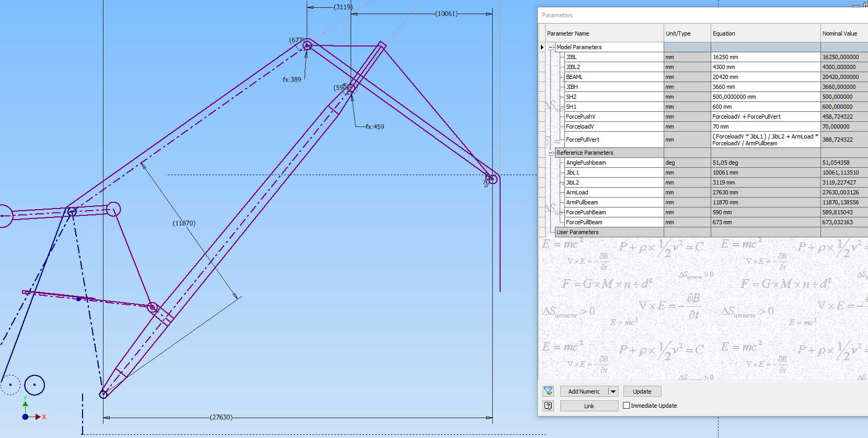Select the (3119) dimension in the sketch
The height and width of the screenshot is (438, 868).
(x=343, y=7)
